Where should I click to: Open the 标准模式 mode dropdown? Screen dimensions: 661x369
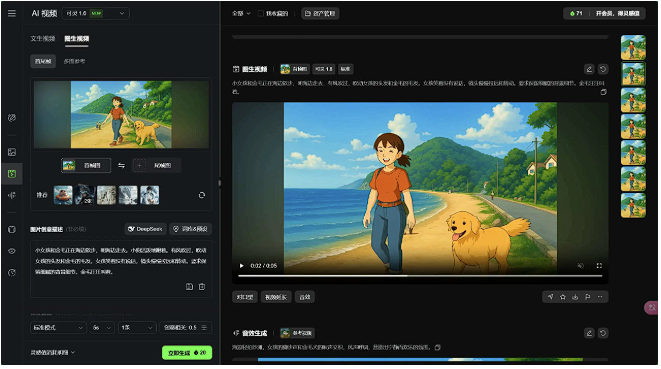[x=58, y=328]
